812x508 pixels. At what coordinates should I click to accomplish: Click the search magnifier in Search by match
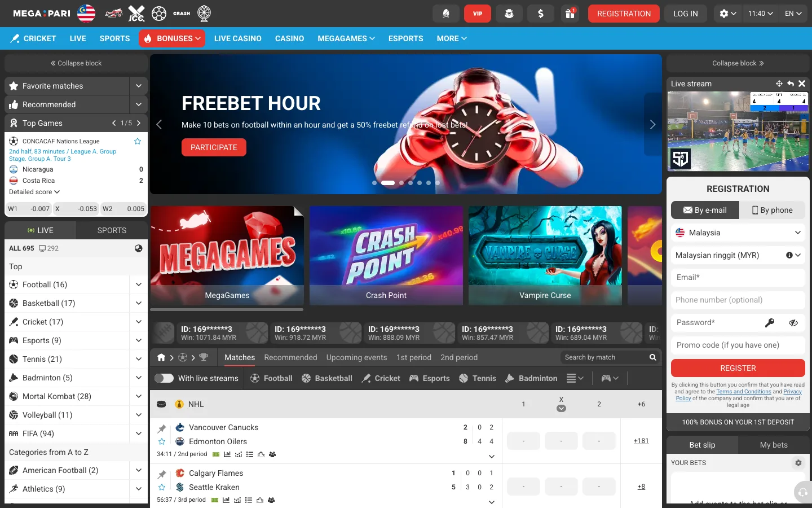coord(652,357)
